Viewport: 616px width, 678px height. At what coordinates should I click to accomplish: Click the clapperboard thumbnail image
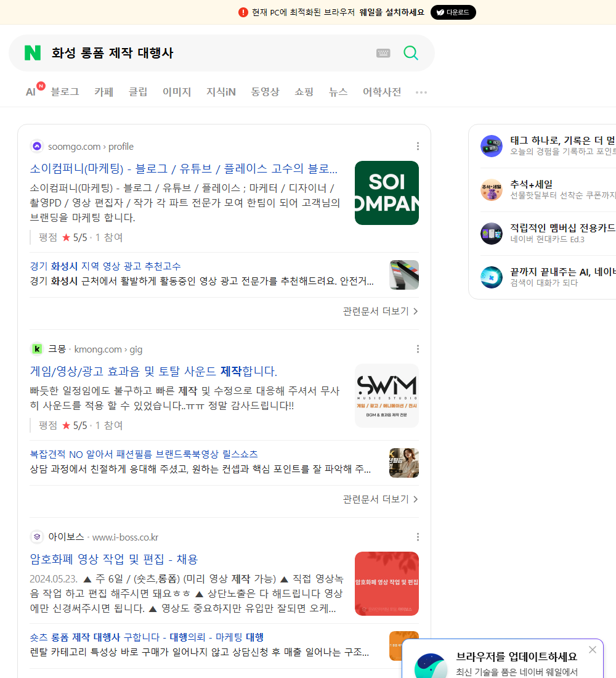[403, 274]
